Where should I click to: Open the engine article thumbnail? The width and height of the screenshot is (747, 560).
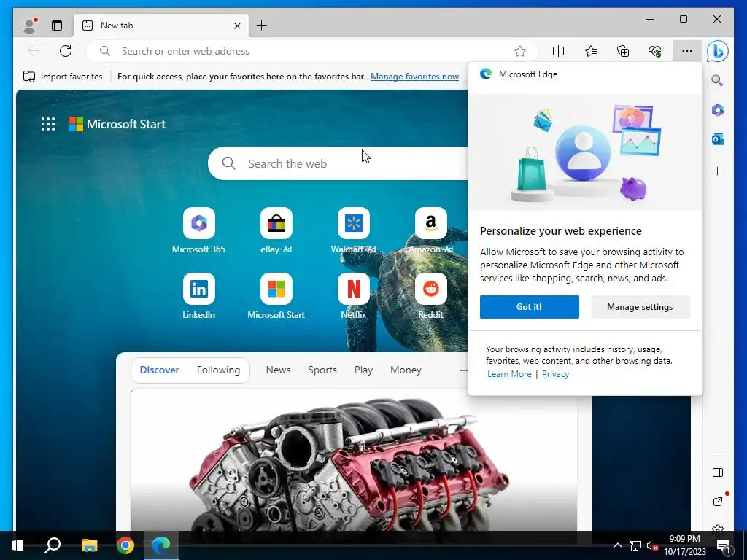click(353, 459)
